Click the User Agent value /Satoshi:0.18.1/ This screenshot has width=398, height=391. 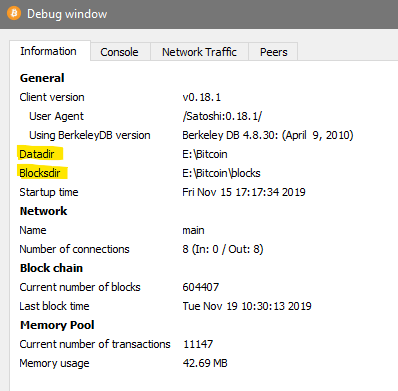point(222,116)
